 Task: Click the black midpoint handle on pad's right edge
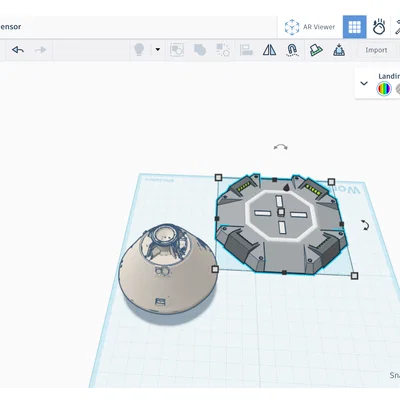coord(341,224)
